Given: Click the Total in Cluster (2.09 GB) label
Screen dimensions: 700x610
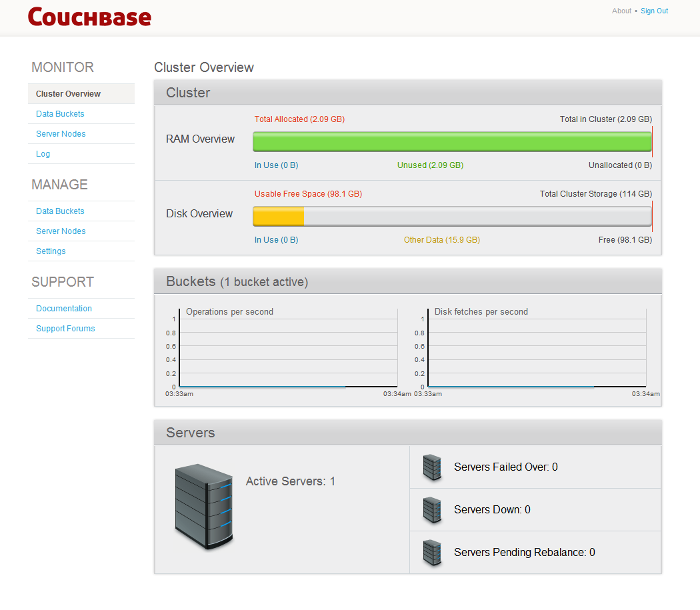Looking at the screenshot, I should pos(606,119).
